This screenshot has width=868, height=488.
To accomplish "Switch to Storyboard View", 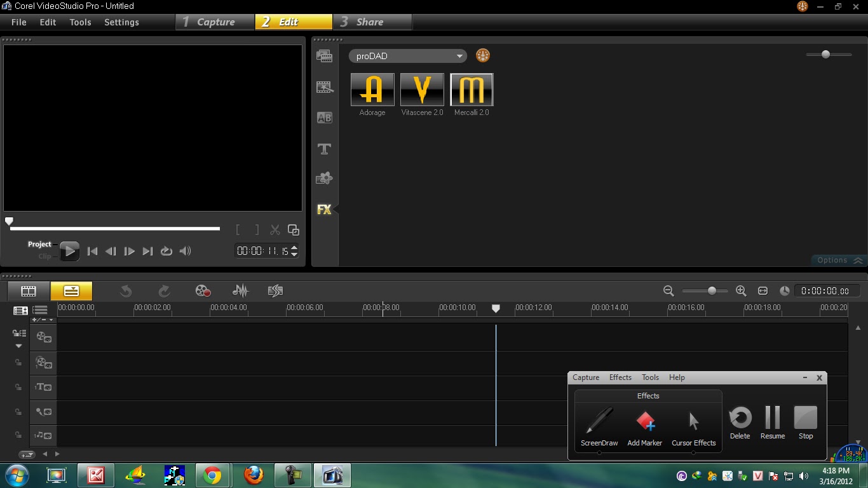I will (29, 291).
